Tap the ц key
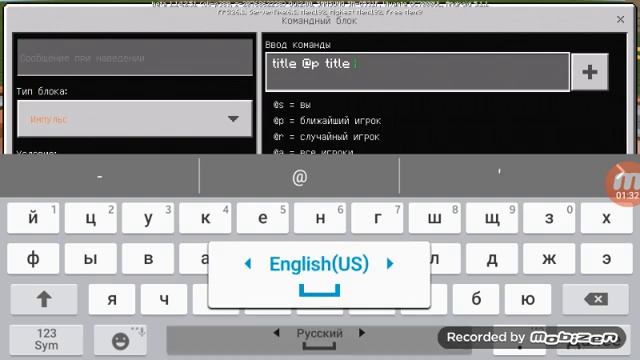 pyautogui.click(x=91, y=218)
